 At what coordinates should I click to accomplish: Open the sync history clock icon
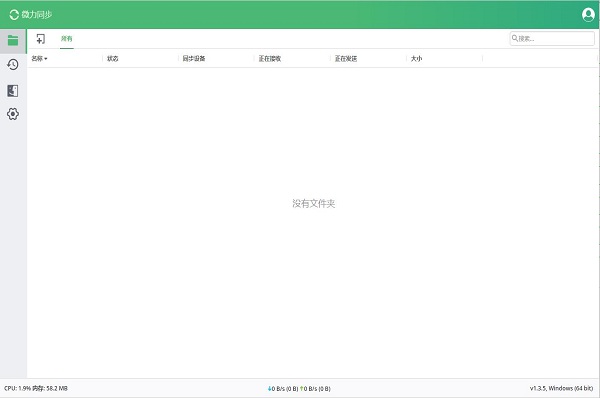(13, 65)
